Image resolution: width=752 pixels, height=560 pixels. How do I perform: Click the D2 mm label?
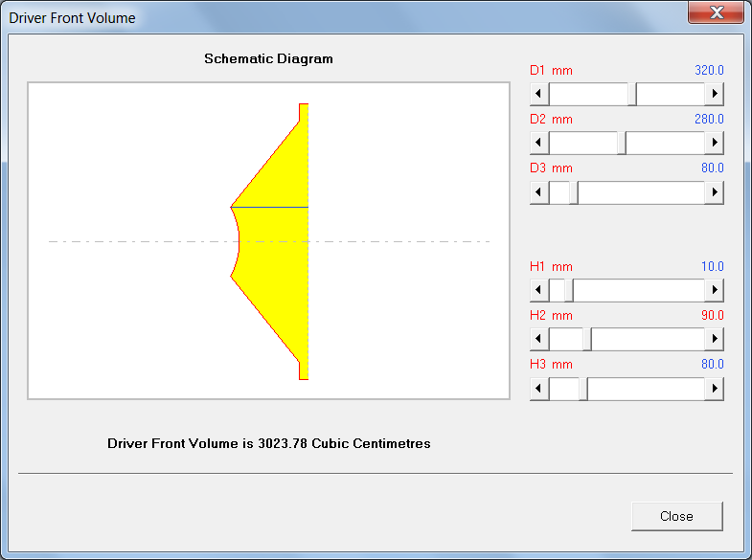click(x=551, y=120)
